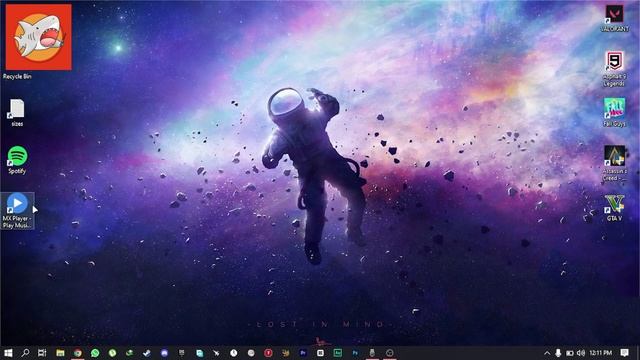Screen dimensions: 640x360
Task: Select the VALORANT desktop shortcut
Action: tap(614, 18)
